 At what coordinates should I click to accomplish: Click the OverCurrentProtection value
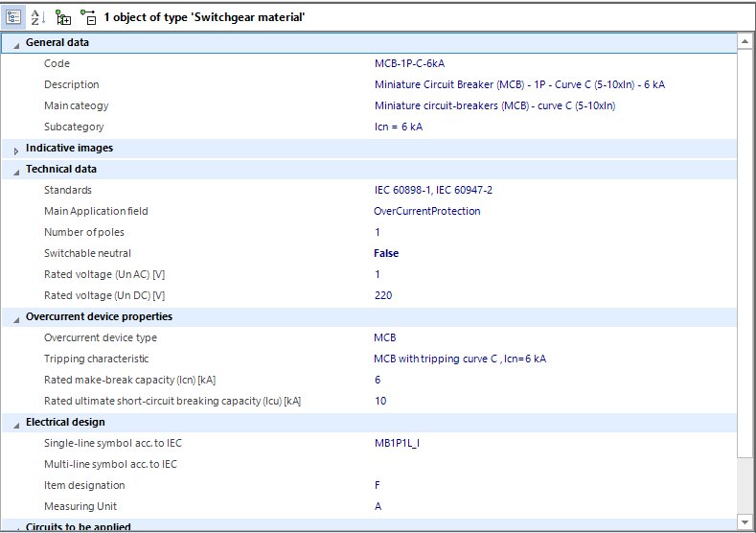[427, 211]
